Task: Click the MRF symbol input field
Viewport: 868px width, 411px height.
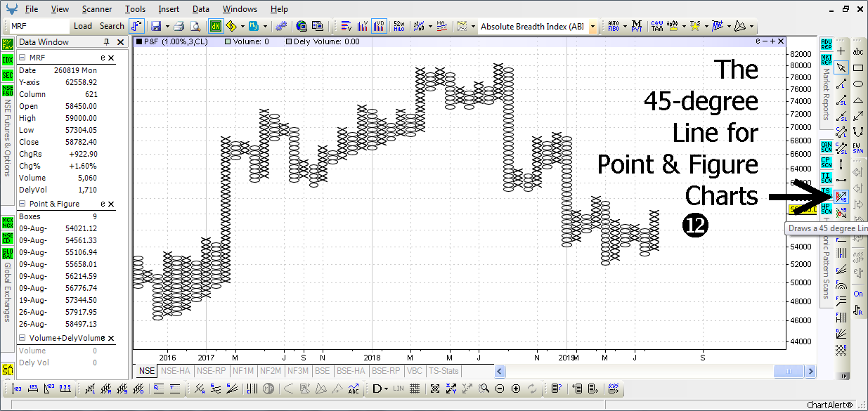Action: tap(39, 26)
